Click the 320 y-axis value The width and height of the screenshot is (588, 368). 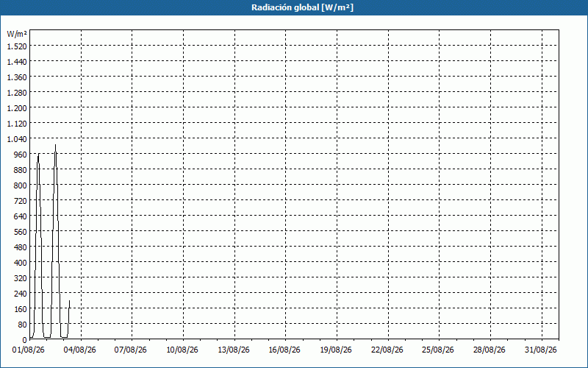click(x=21, y=278)
